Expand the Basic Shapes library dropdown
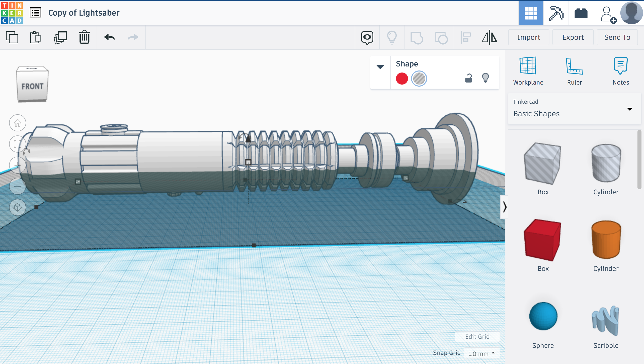The height and width of the screenshot is (364, 644). [x=575, y=109]
